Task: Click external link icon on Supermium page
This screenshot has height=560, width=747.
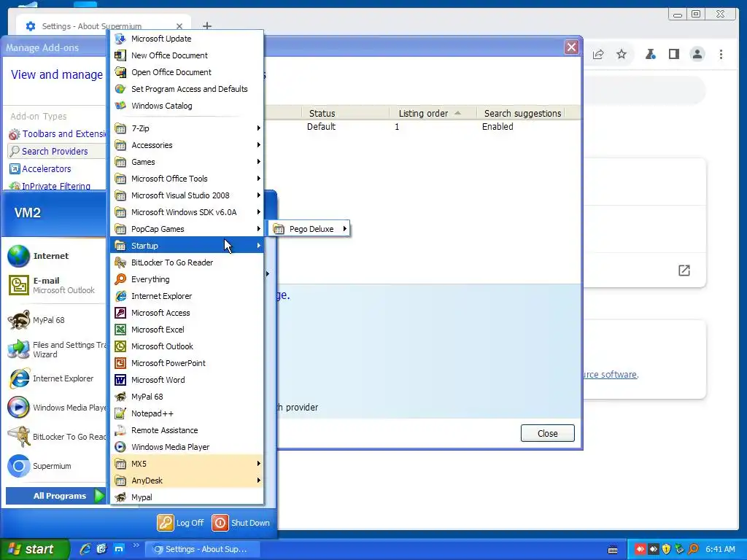Action: point(684,271)
